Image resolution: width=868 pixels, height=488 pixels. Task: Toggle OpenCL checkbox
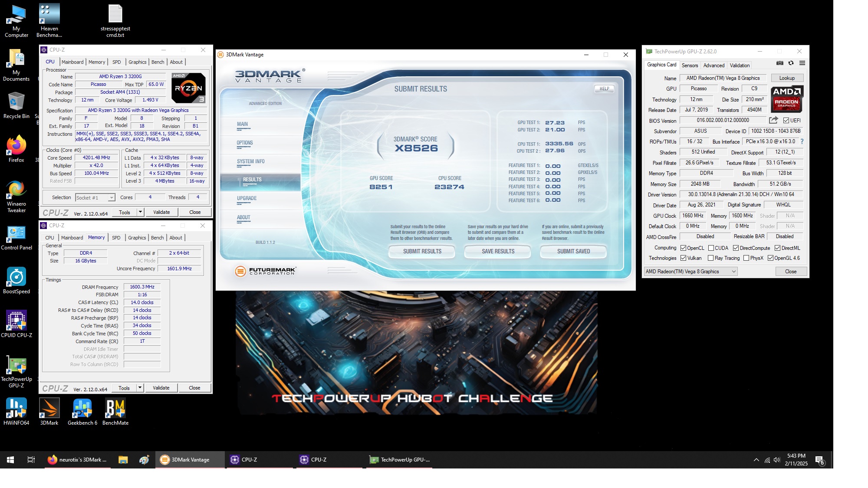coord(683,248)
